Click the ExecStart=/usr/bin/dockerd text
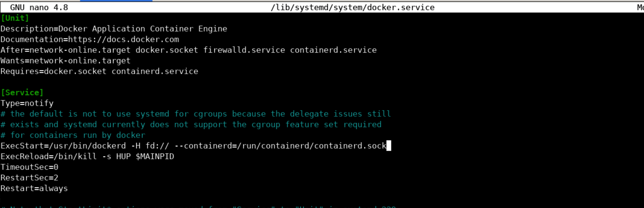Image resolution: width=644 pixels, height=208 pixels. click(63, 146)
